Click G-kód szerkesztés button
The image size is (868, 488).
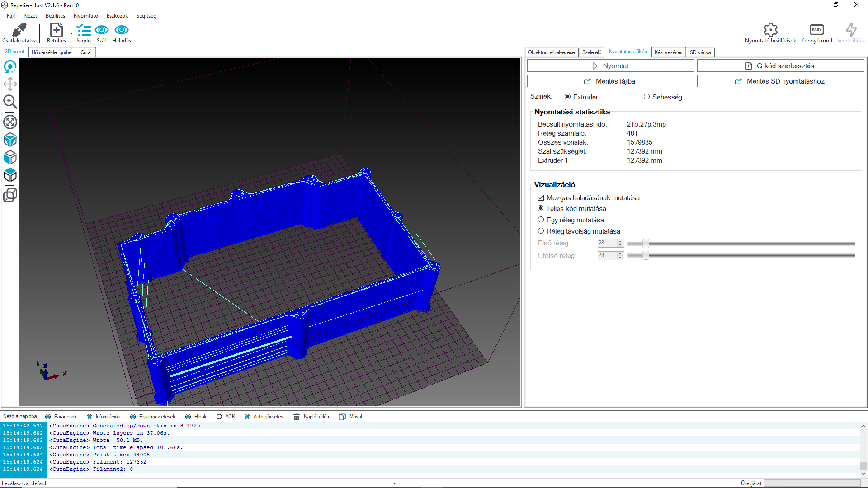[780, 66]
